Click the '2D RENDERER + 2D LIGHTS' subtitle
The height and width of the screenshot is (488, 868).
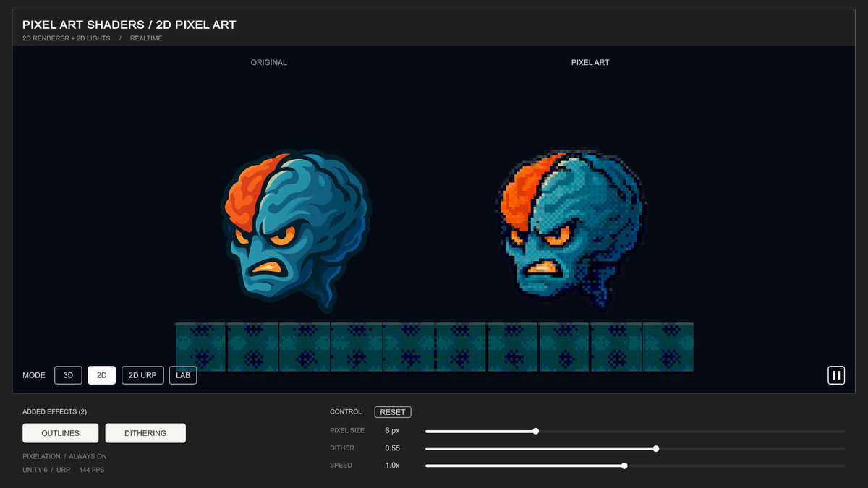pyautogui.click(x=67, y=38)
